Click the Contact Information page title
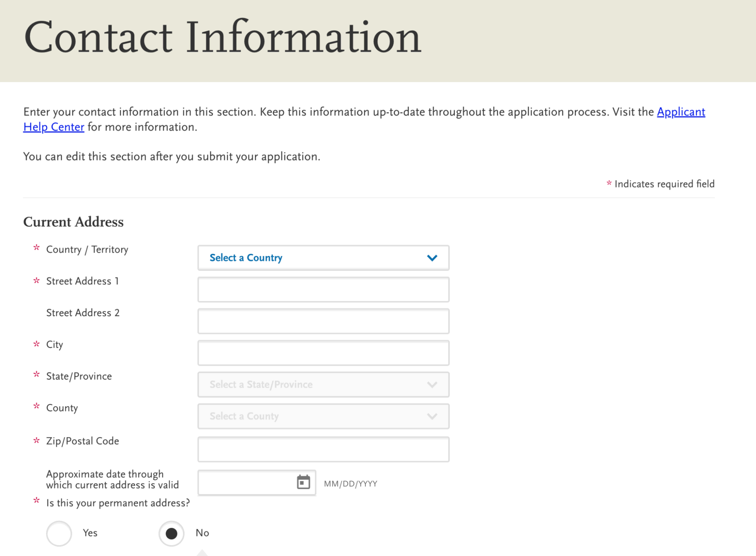The height and width of the screenshot is (556, 756). (x=222, y=38)
